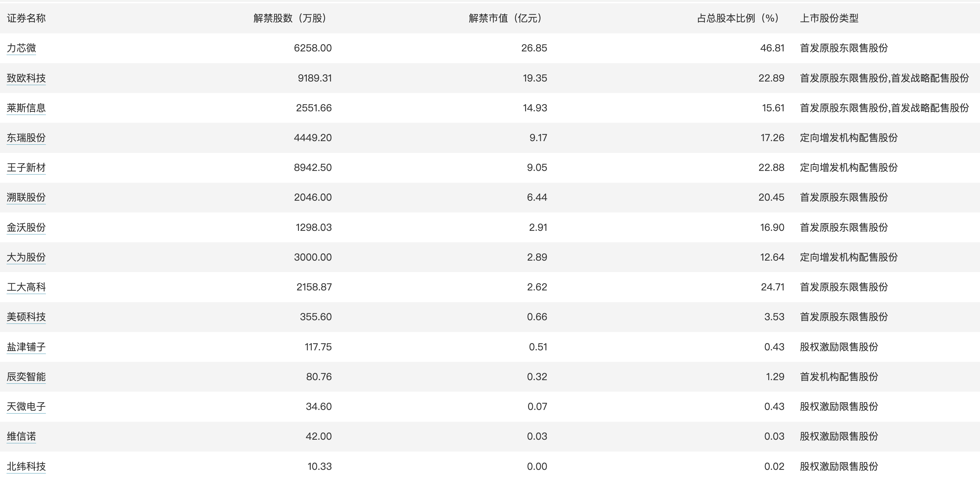Select the 46.81 percentage cell

(772, 48)
